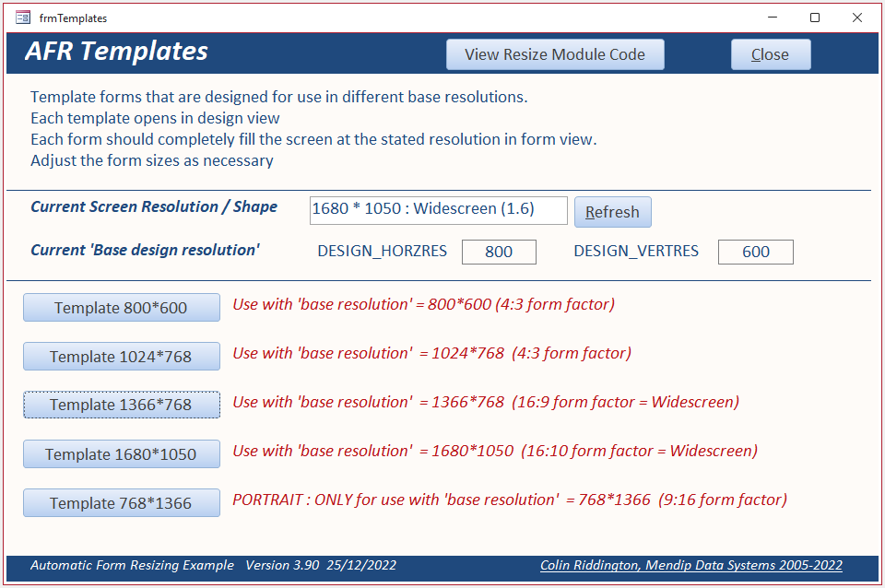
Task: Click the 'Template forms that are designed' line
Action: [x=278, y=97]
